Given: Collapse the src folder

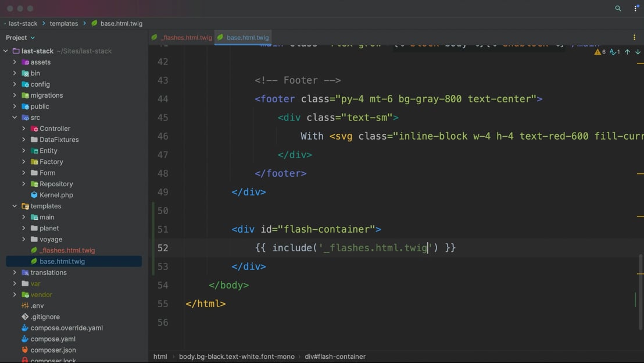Looking at the screenshot, I should tap(15, 118).
